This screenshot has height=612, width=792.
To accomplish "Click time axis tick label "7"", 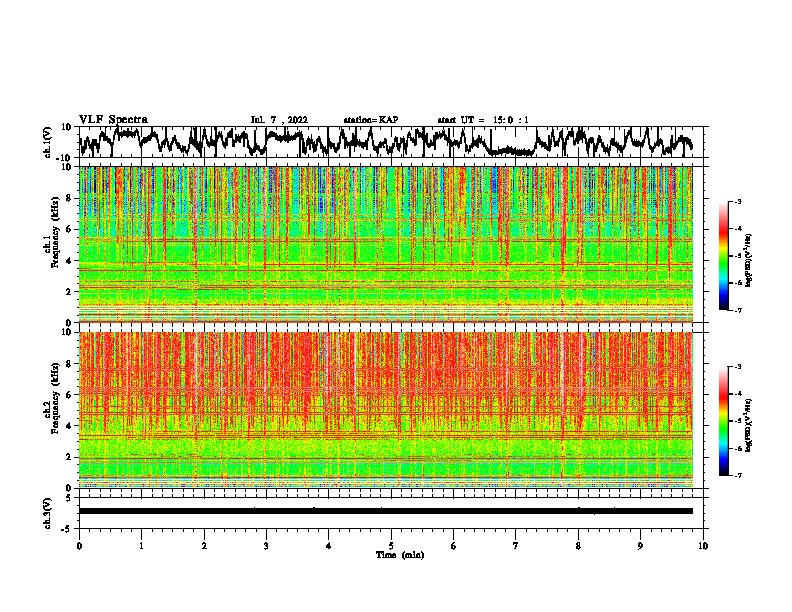I will point(516,546).
